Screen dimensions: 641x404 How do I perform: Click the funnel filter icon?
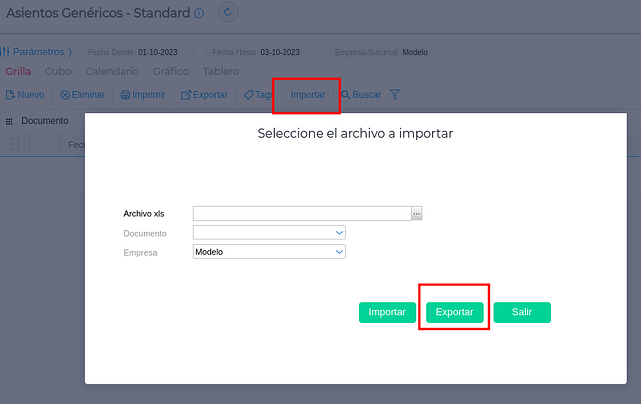[395, 95]
